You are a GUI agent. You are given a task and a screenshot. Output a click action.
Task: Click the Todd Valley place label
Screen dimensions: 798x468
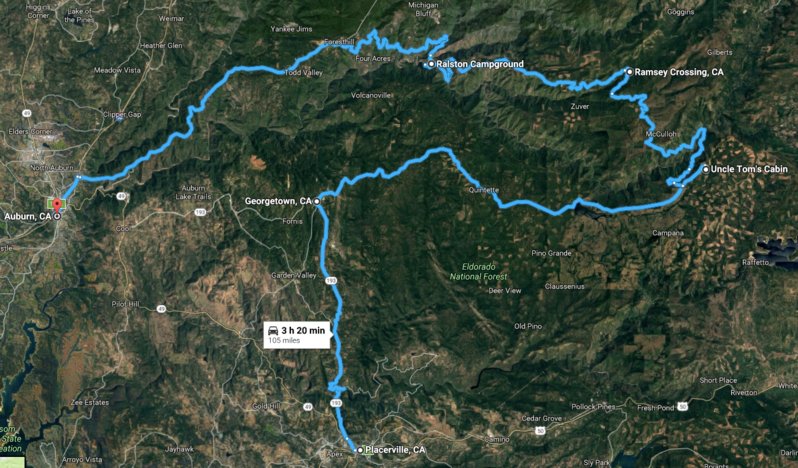[x=304, y=73]
